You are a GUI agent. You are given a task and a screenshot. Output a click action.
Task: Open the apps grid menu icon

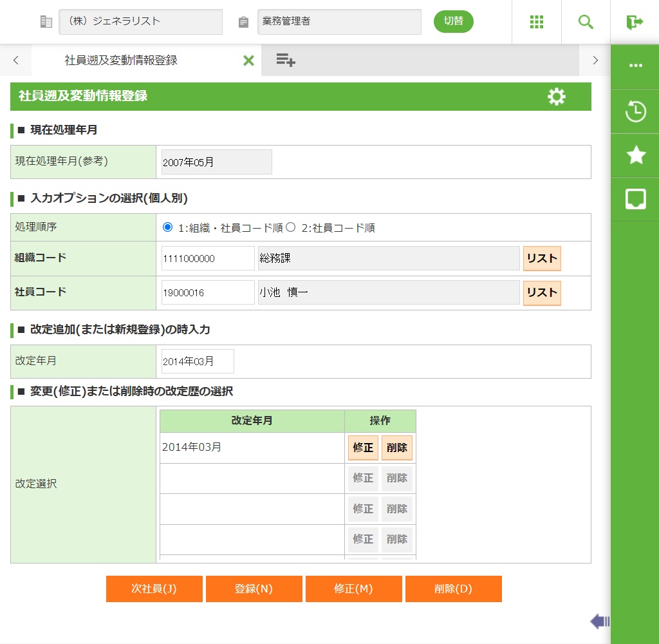point(537,22)
